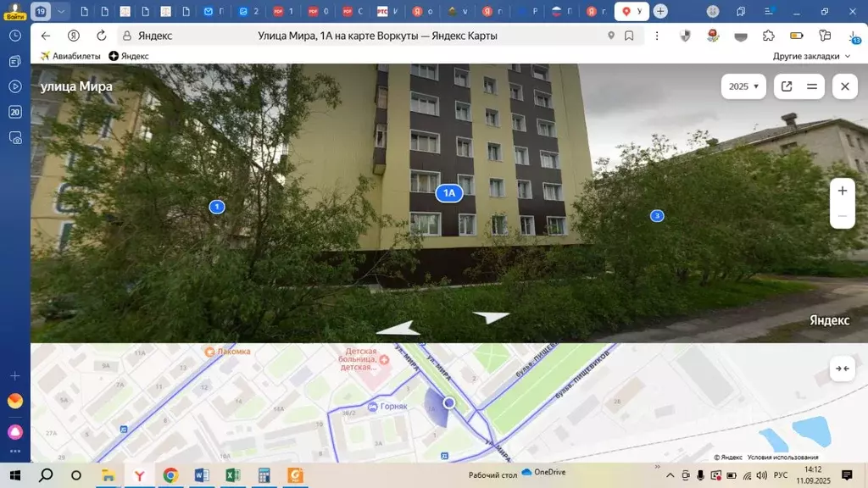The width and height of the screenshot is (868, 488).
Task: Open the 2025 panorama year dropdown
Action: [x=743, y=86]
